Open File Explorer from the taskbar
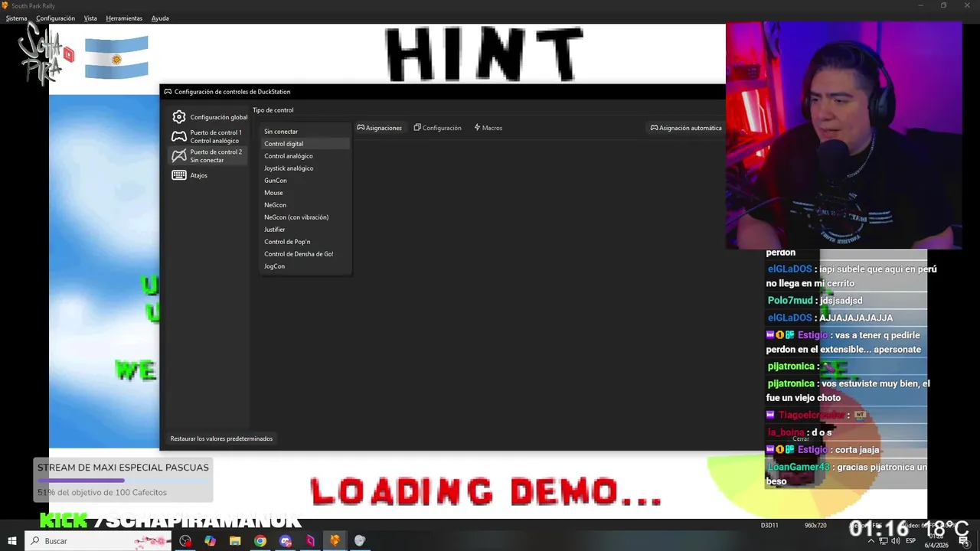Viewport: 980px width, 551px height. point(235,541)
